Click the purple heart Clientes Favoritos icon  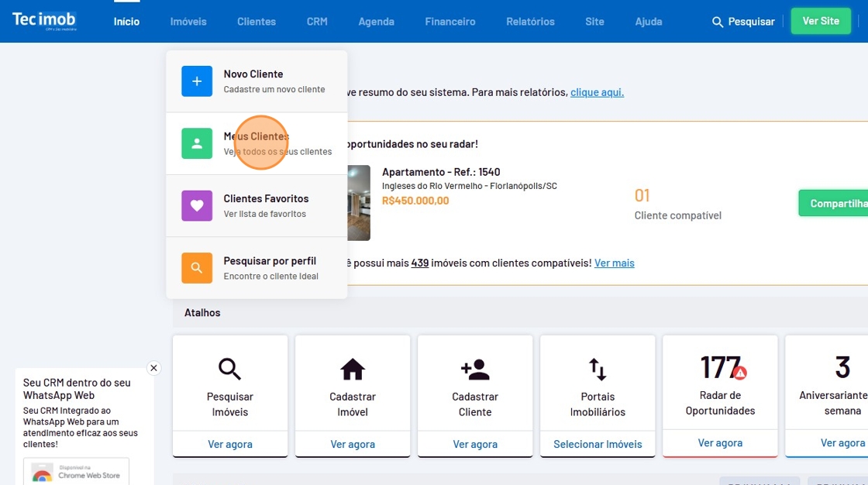click(x=197, y=205)
